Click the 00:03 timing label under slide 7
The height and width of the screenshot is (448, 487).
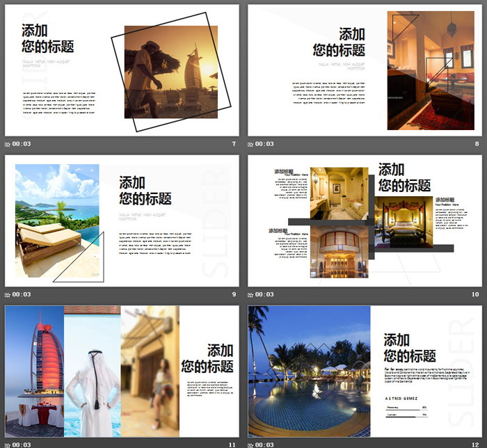[22, 144]
